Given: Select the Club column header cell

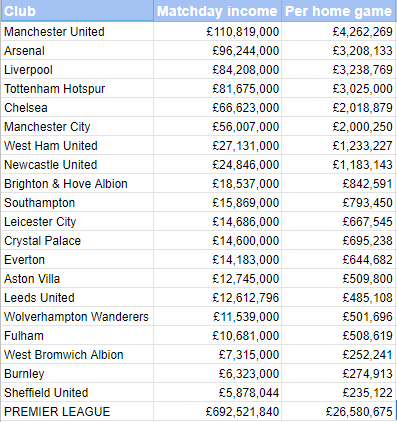Looking at the screenshot, I should click(x=77, y=11).
